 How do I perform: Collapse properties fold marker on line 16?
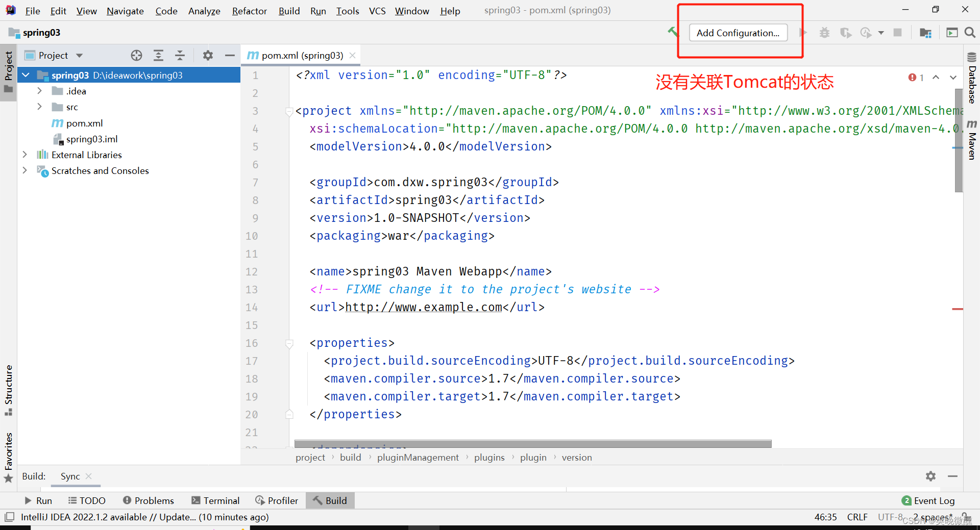[289, 343]
